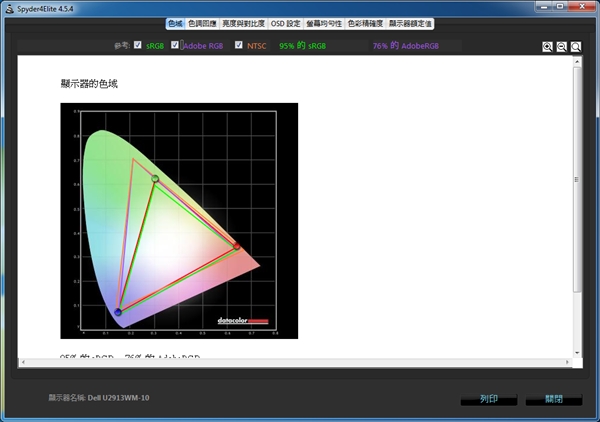Viewport: 600px width, 422px height.
Task: Open the 色調回應 tab
Action: tap(202, 22)
